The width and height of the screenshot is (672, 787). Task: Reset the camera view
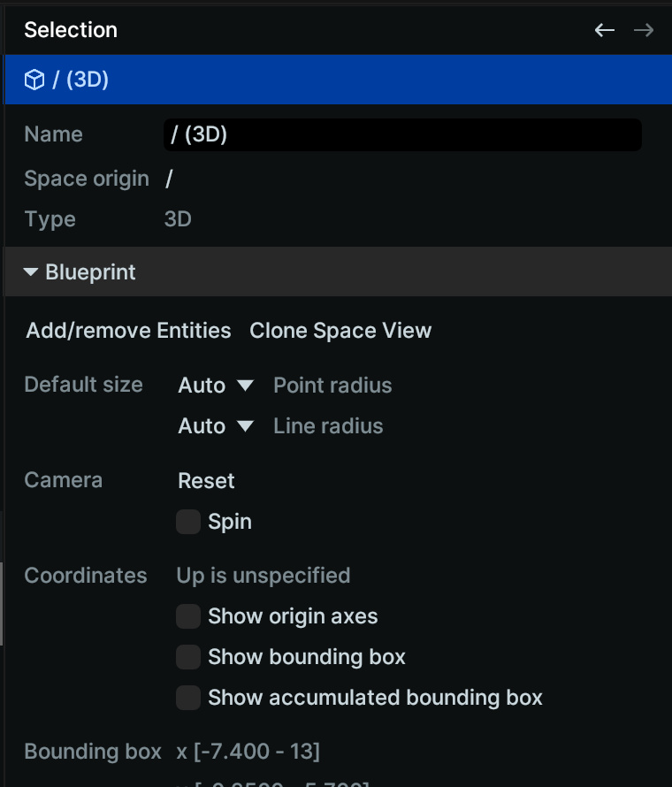206,481
